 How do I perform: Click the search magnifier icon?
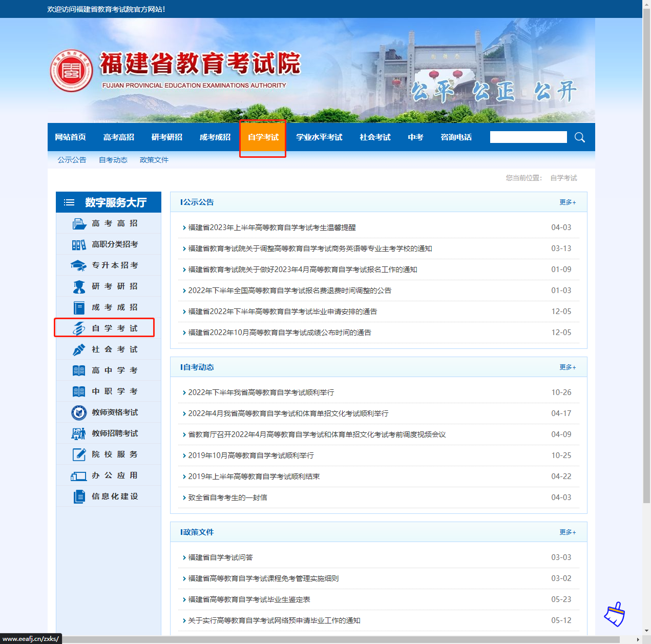[x=579, y=137]
